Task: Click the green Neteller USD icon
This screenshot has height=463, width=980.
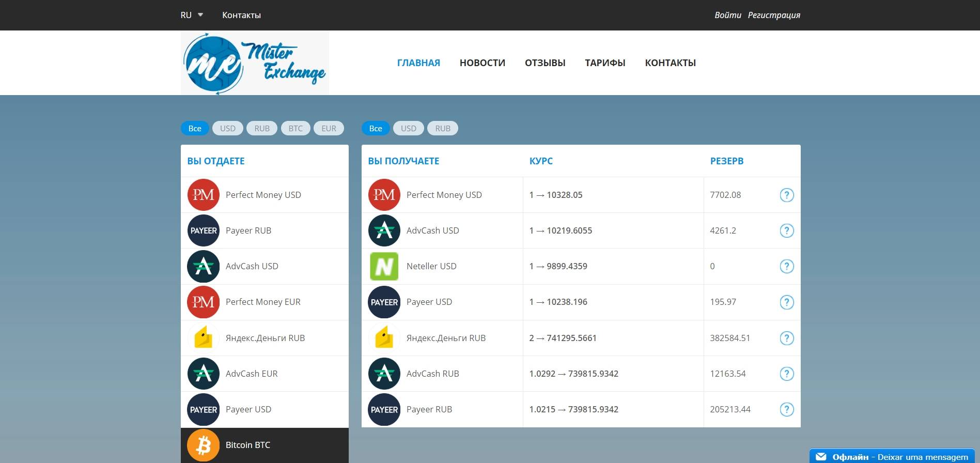Action: 384,266
